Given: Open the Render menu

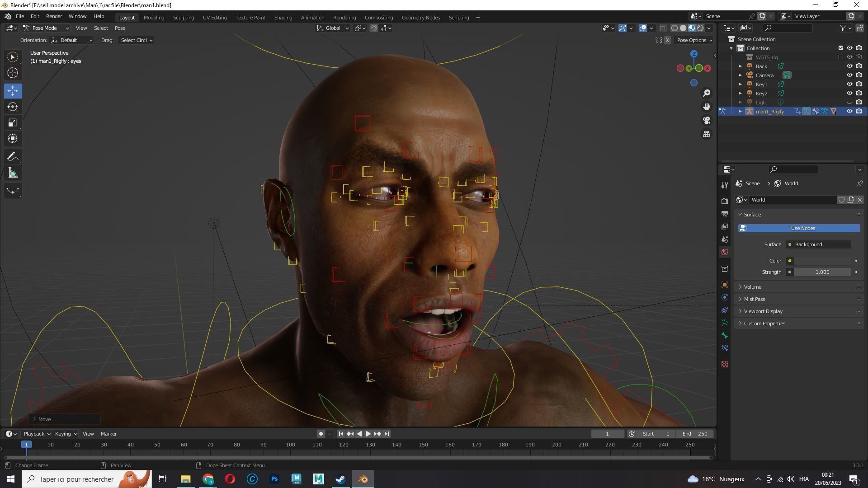Looking at the screenshot, I should click(x=54, y=16).
